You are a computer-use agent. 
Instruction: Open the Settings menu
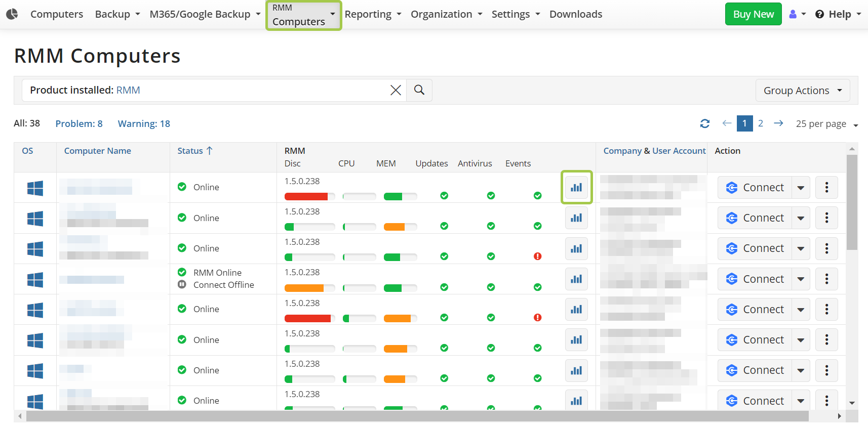pyautogui.click(x=516, y=14)
